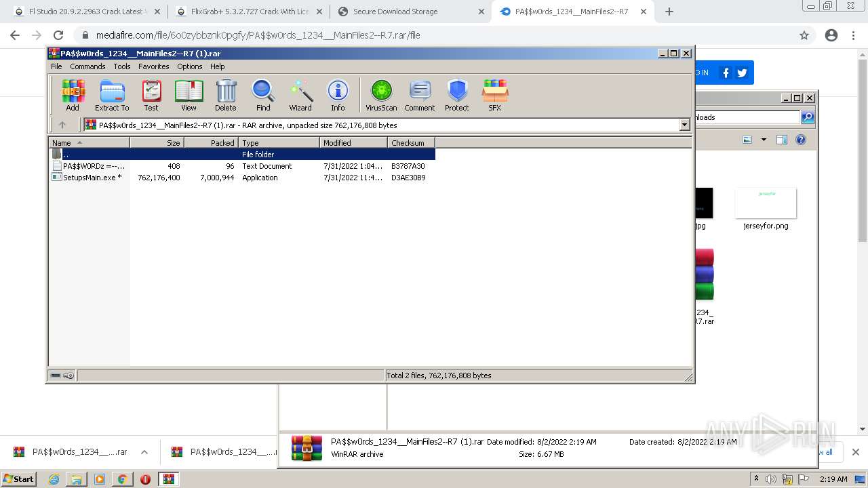Open Explorer view options dropdown arrow
The image size is (868, 488).
(764, 140)
